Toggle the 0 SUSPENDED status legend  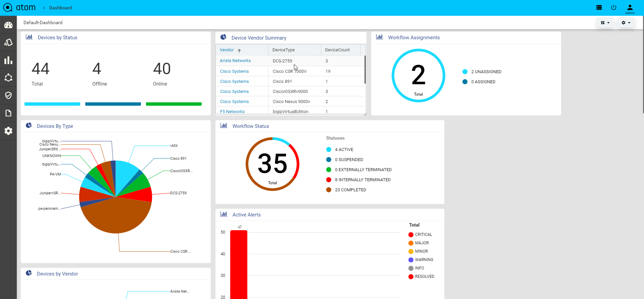click(345, 160)
